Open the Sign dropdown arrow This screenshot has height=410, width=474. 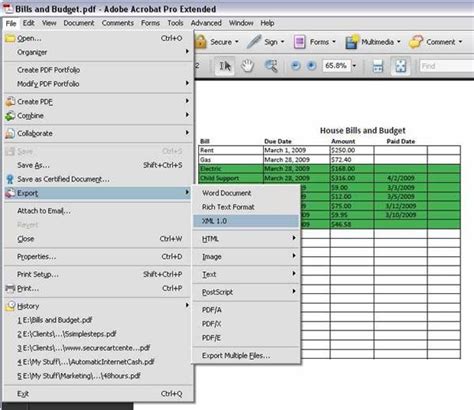(x=283, y=42)
